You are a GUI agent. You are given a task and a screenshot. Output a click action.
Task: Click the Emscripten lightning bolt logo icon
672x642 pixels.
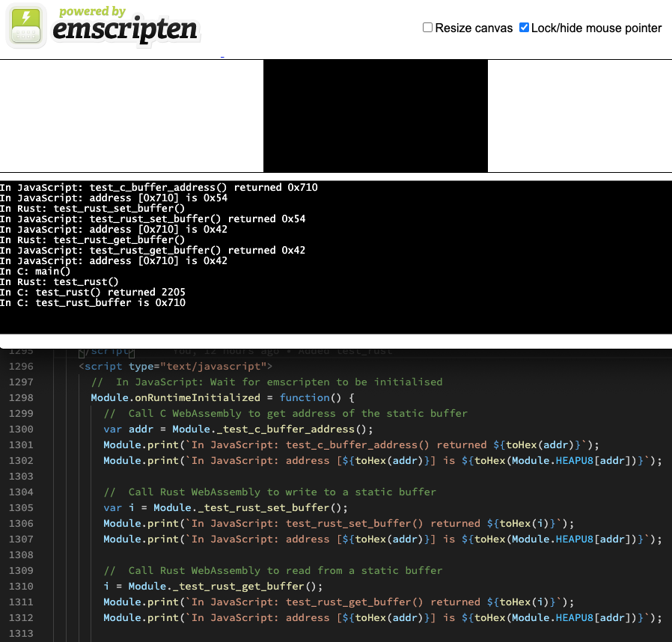(26, 26)
